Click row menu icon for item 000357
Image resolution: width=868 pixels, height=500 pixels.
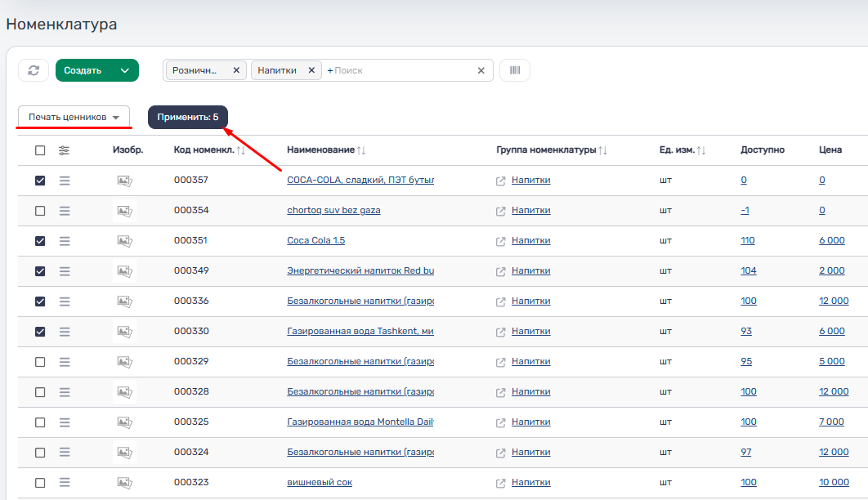tap(65, 181)
